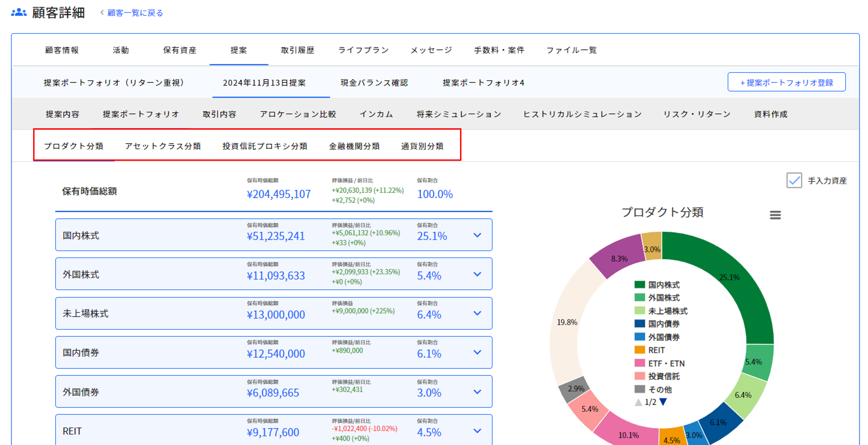Open the chart hamburger menu icon

click(x=775, y=215)
